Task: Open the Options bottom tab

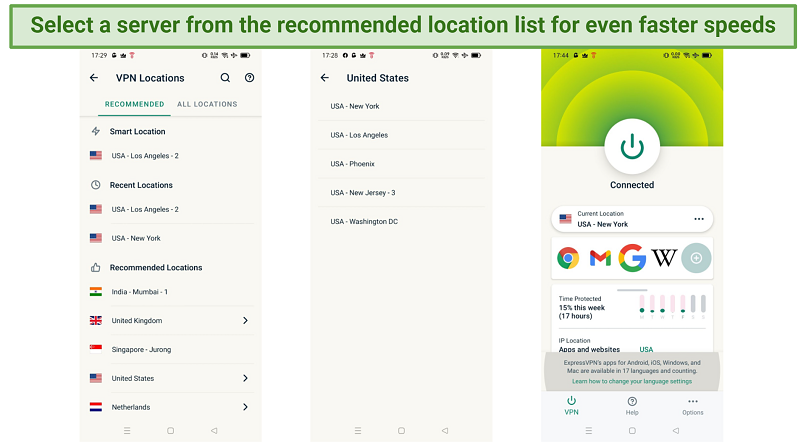Action: 692,405
